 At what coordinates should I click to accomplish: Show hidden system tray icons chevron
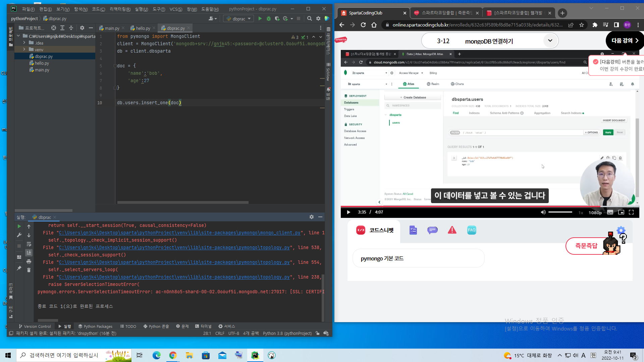pos(560,355)
